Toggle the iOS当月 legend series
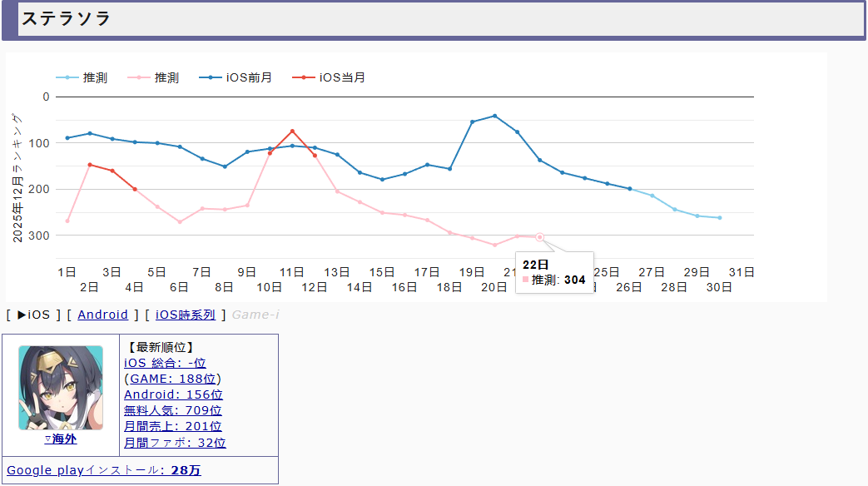 329,77
